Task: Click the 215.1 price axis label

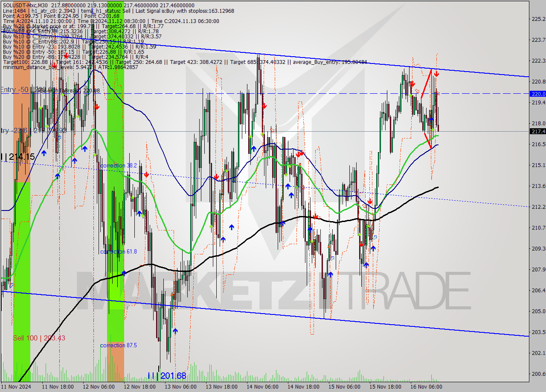Action: click(x=538, y=165)
